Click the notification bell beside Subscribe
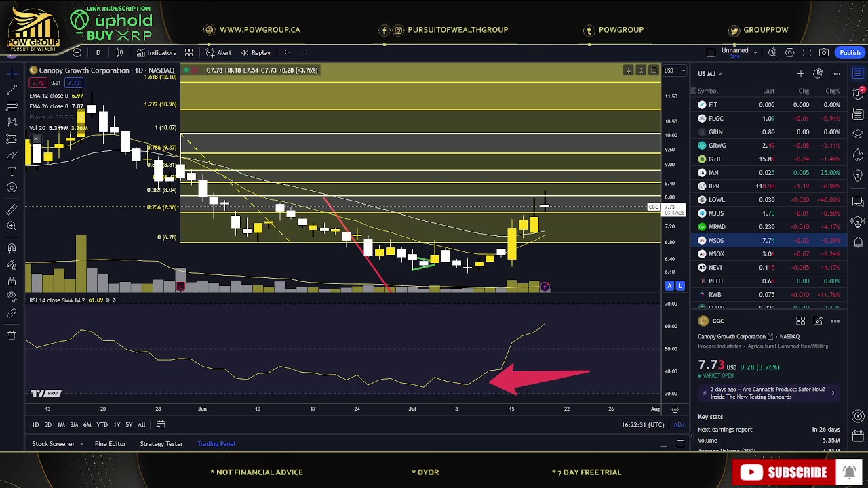This screenshot has width=868, height=488. click(x=849, y=472)
